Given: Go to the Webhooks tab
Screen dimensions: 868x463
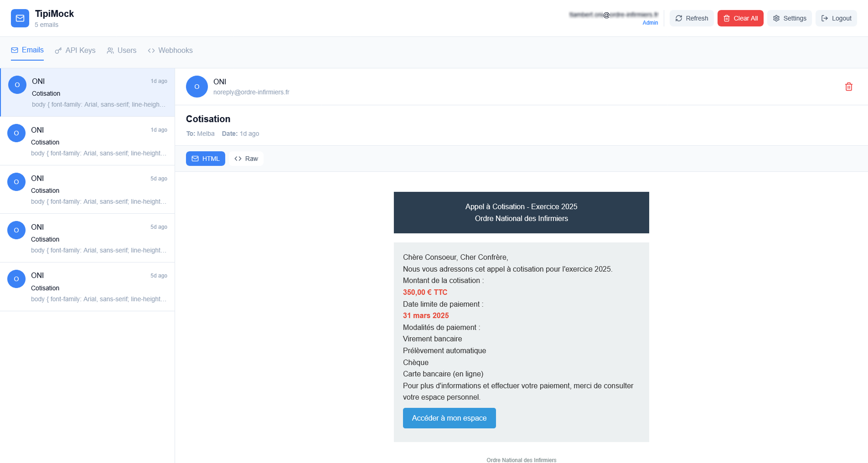Looking at the screenshot, I should point(170,51).
